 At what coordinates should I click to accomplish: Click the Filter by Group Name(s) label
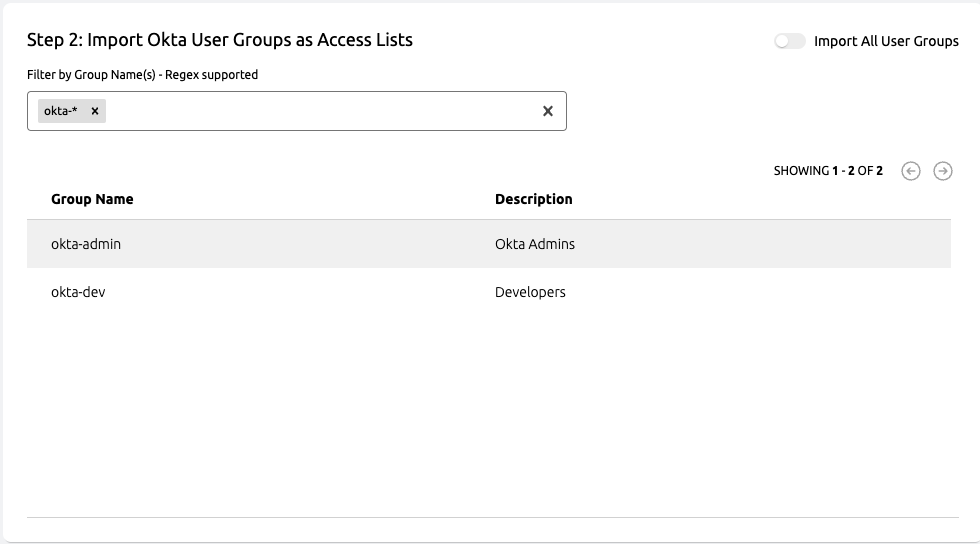[93, 75]
